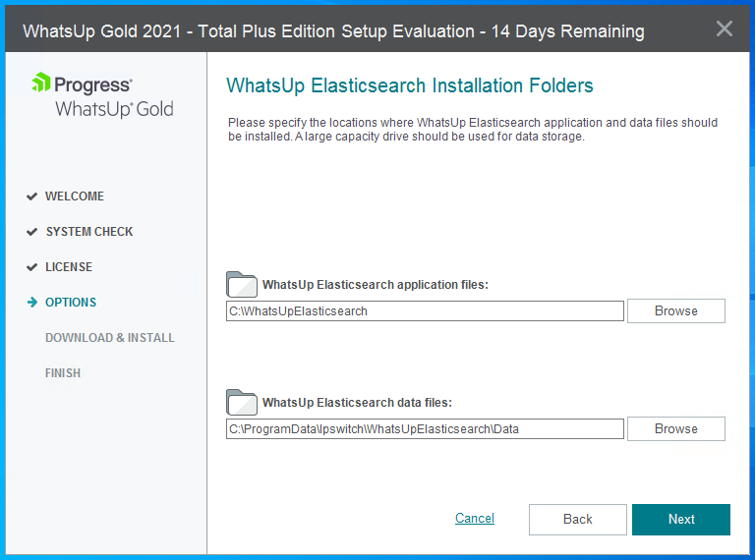Click the License step checkmark icon
Image resolution: width=755 pixels, height=560 pixels.
(31, 267)
